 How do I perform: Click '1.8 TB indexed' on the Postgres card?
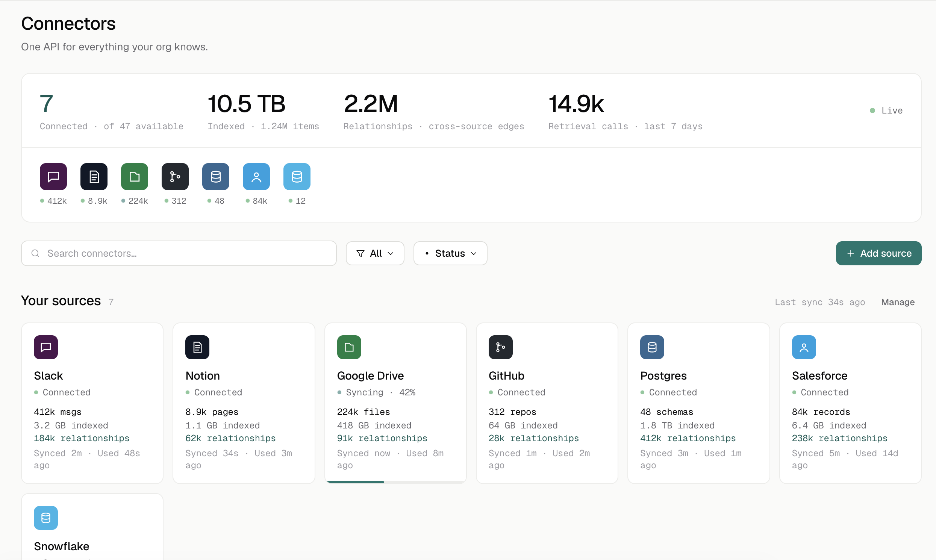(677, 425)
